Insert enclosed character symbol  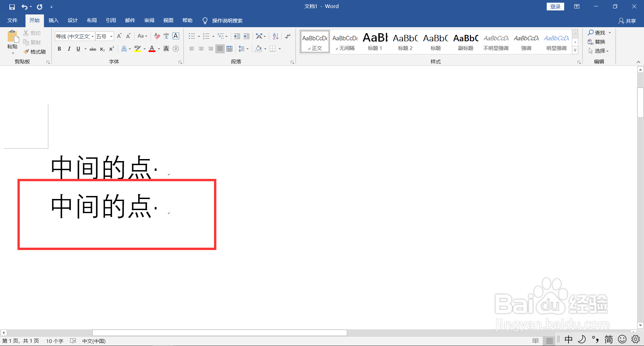pos(176,49)
